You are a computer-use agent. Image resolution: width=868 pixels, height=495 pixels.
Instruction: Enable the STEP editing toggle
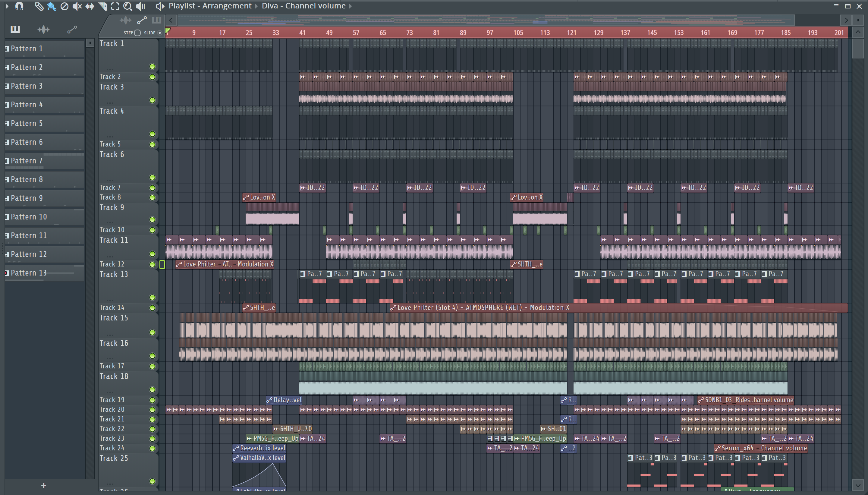tap(137, 33)
